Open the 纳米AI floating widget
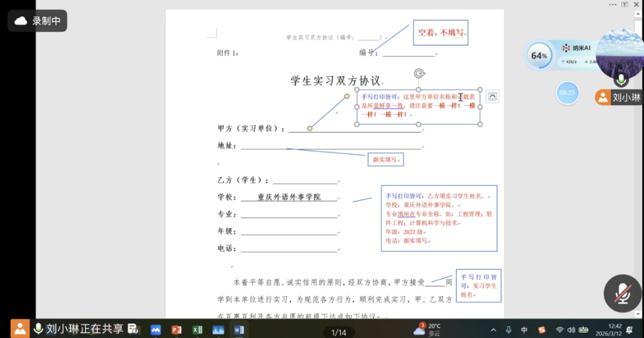Viewport: 644px width, 338px height. (x=576, y=48)
